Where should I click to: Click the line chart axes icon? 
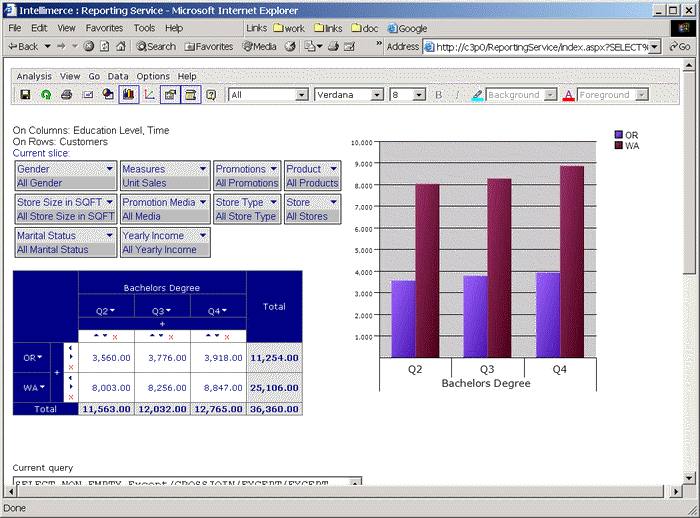pos(150,95)
